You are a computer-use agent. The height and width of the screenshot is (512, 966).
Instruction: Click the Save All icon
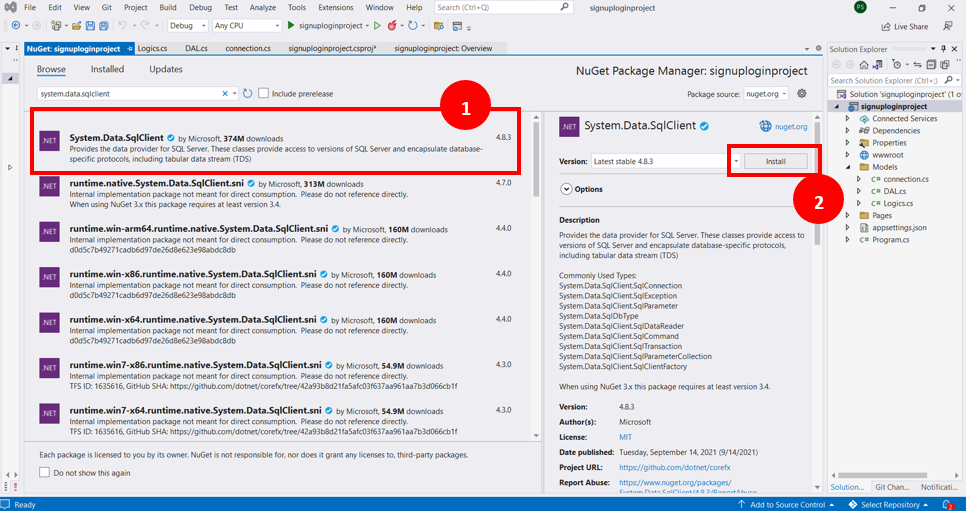pos(104,26)
